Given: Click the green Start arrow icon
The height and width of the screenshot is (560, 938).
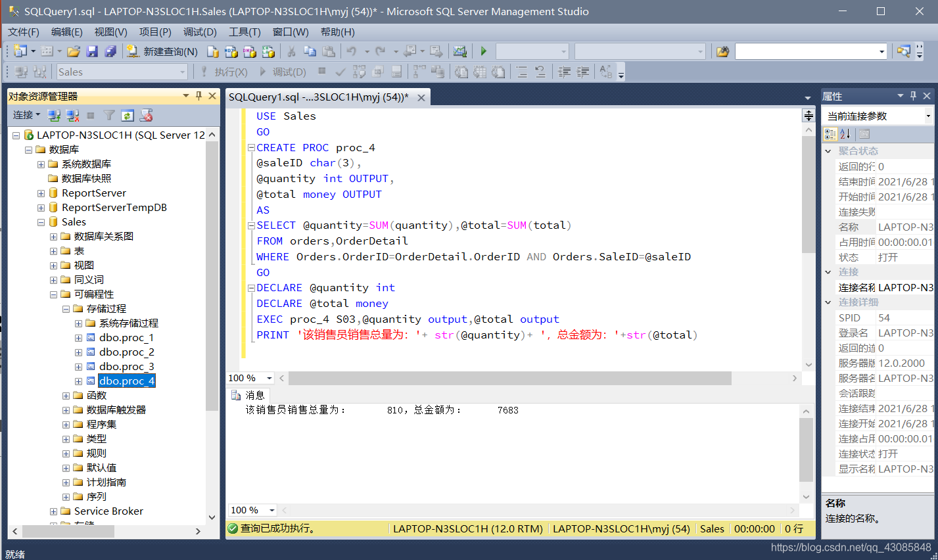Looking at the screenshot, I should tap(484, 51).
